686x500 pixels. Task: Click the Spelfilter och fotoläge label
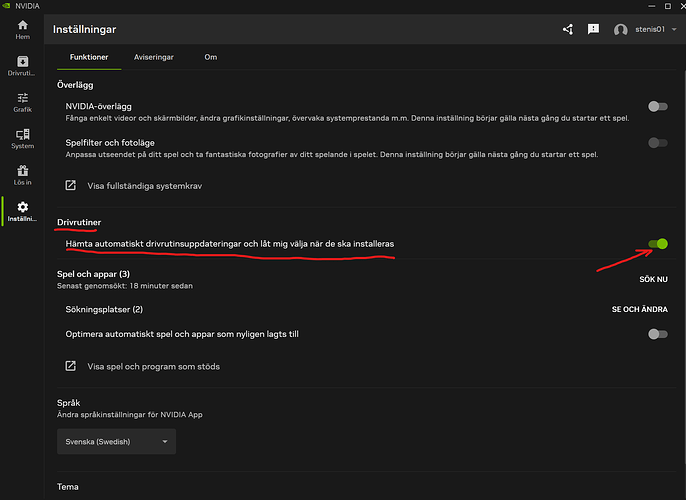[110, 143]
